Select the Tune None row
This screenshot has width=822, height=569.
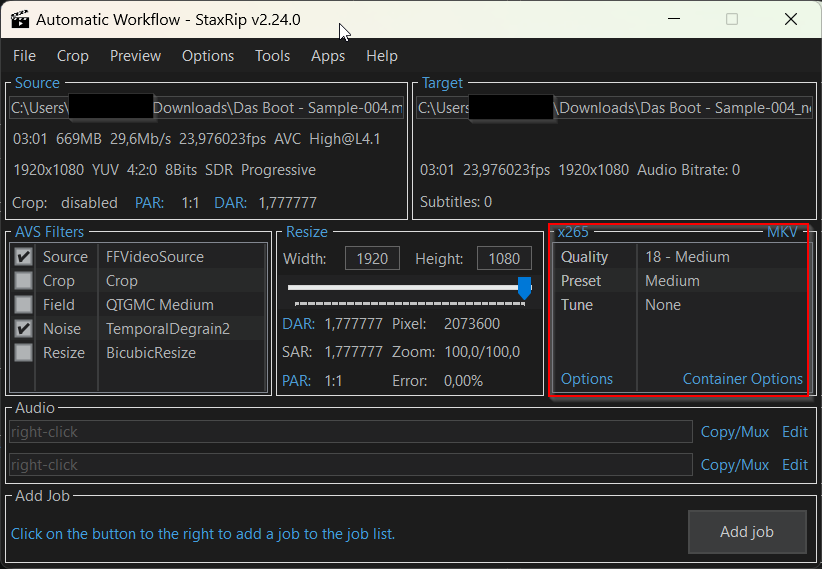[x=680, y=305]
